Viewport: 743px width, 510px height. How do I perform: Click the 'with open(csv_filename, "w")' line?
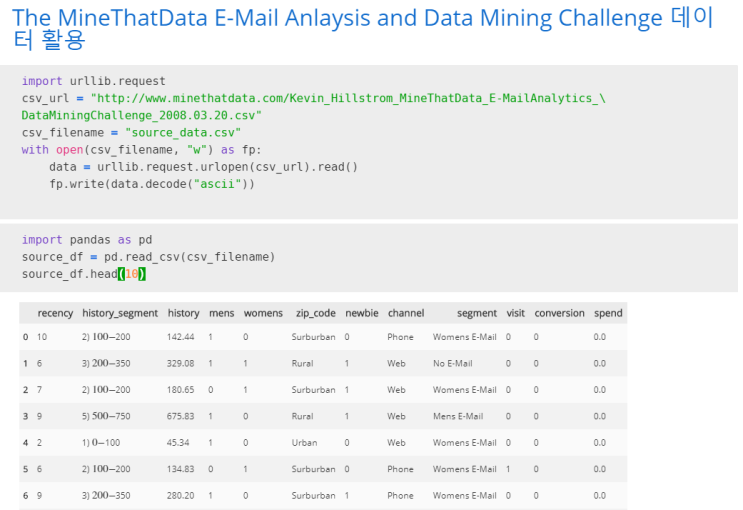(x=141, y=150)
